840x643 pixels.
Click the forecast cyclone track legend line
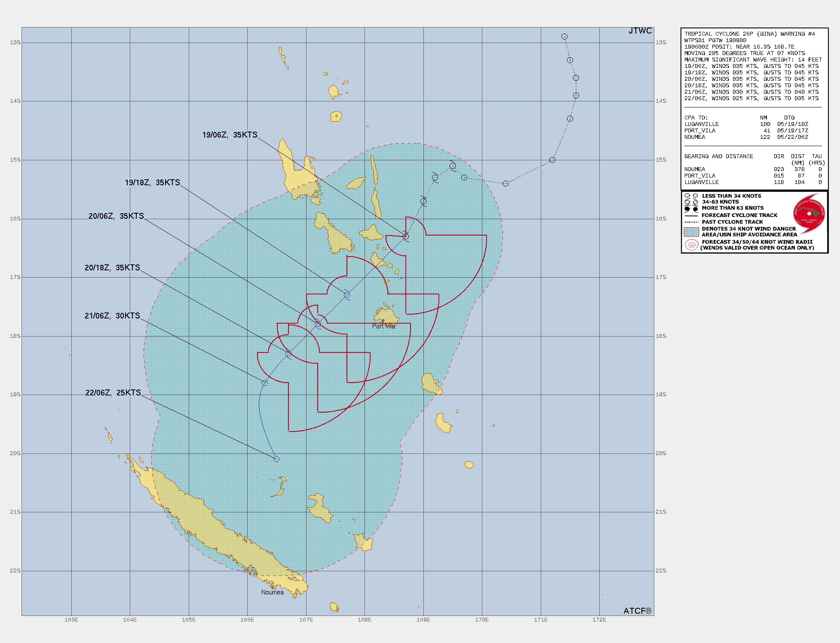(691, 215)
